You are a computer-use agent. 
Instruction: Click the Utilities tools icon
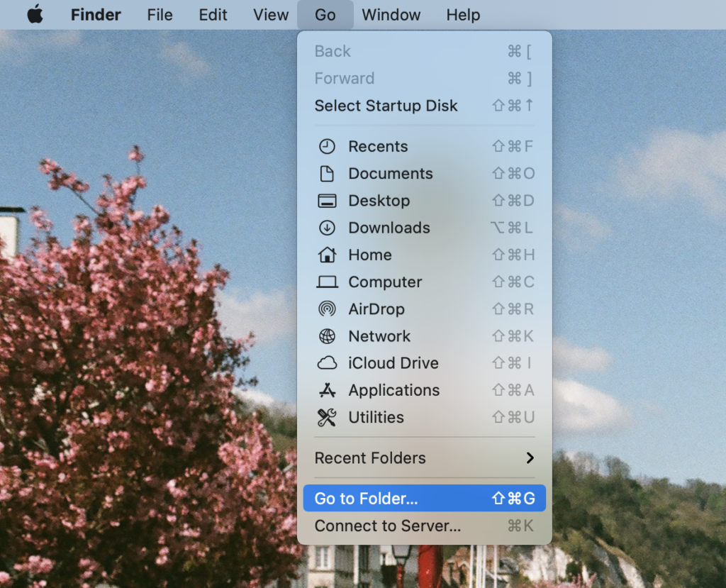(x=327, y=418)
